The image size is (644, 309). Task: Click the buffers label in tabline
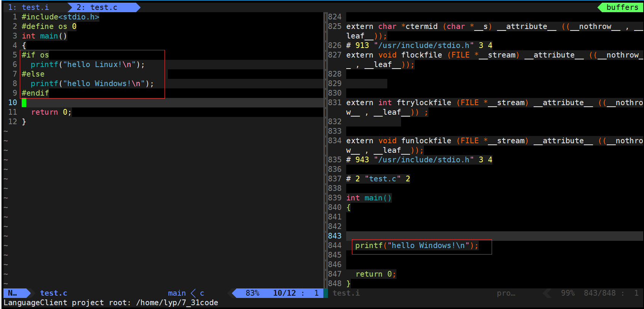coord(622,7)
